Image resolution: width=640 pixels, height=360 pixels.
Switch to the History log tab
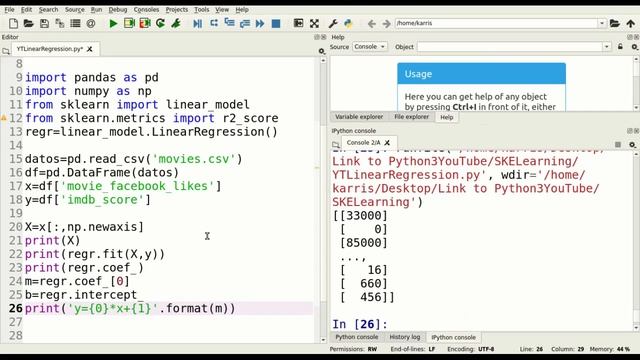click(404, 337)
